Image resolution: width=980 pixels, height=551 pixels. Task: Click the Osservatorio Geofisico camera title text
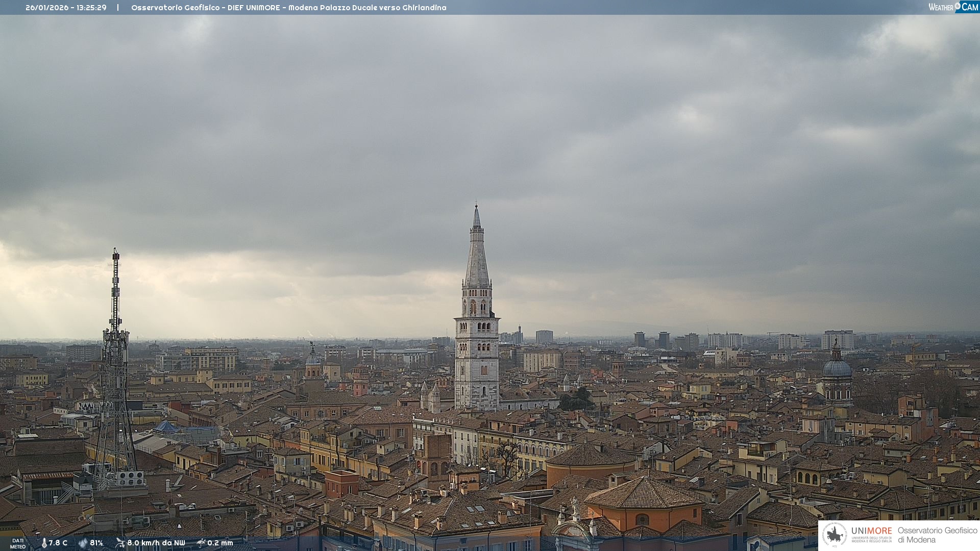[288, 8]
